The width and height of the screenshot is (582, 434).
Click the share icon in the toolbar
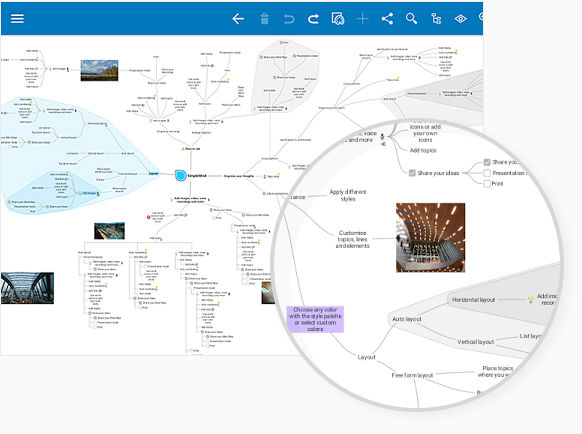pyautogui.click(x=387, y=19)
